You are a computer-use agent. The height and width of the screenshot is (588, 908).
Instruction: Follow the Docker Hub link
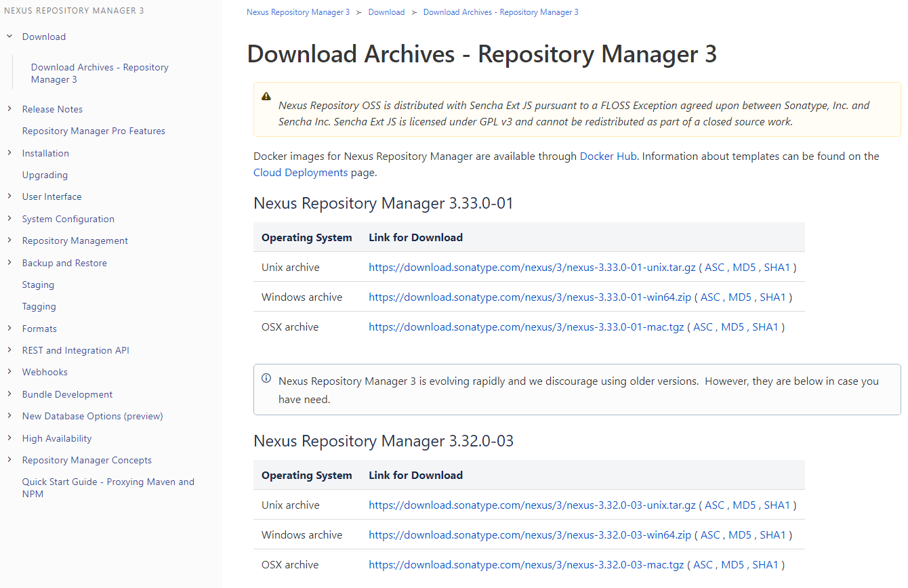608,156
